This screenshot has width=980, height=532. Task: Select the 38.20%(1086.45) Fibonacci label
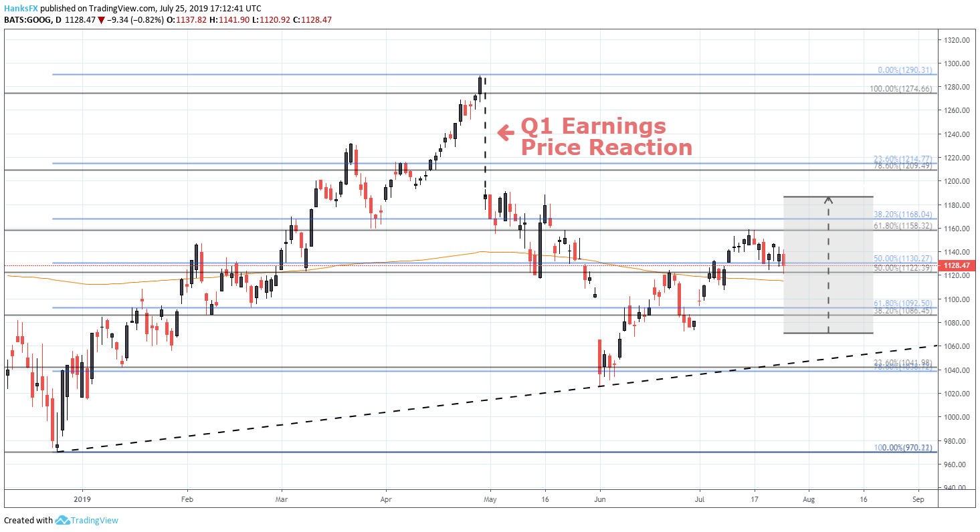[902, 310]
